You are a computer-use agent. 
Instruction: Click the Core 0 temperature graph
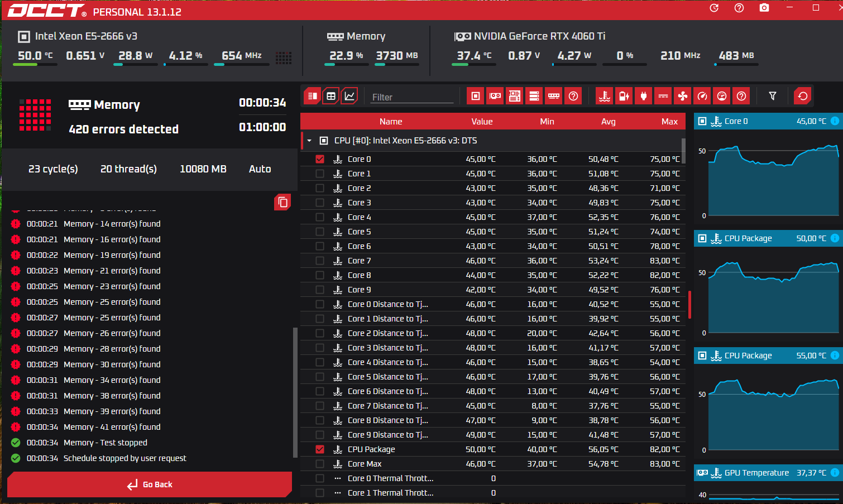click(773, 180)
